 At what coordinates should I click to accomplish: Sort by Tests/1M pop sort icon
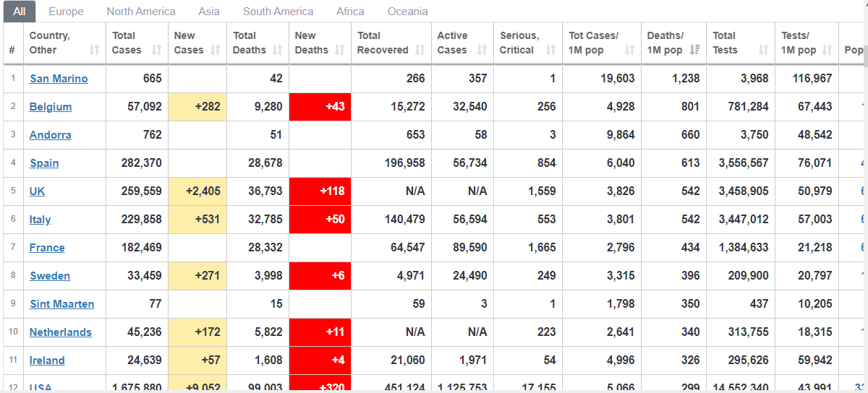coord(827,50)
